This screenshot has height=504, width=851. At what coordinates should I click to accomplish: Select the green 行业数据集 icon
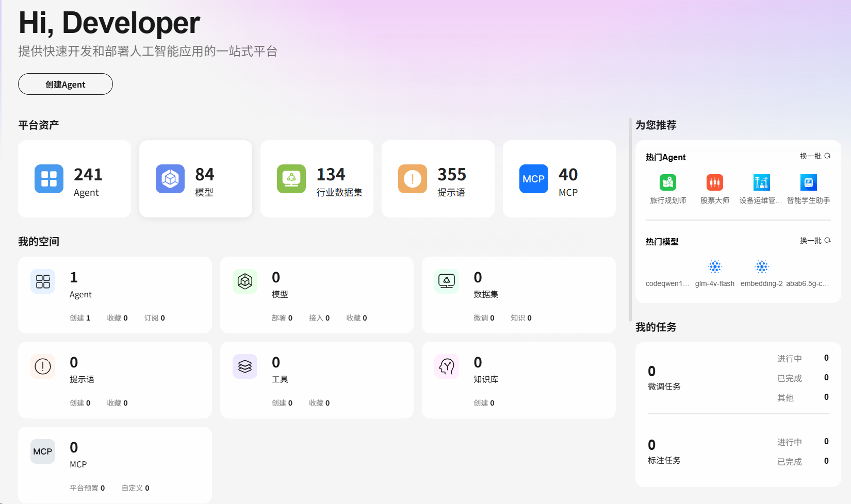click(291, 179)
